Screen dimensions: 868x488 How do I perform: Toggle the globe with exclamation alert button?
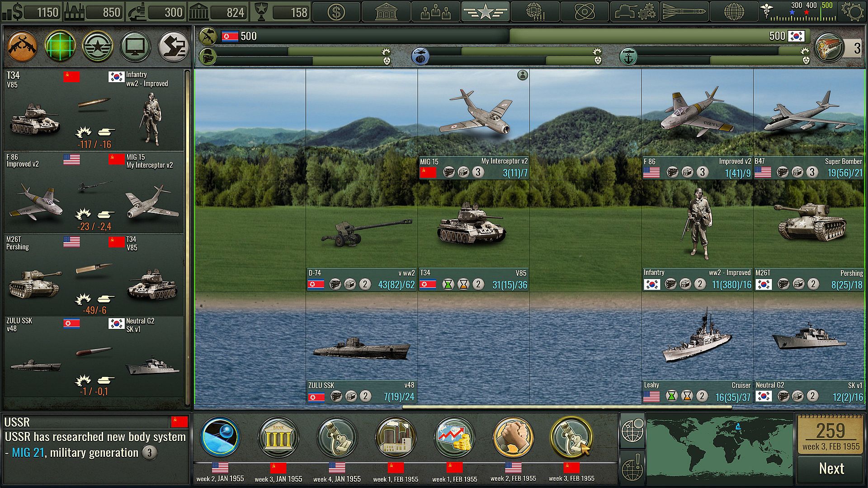(x=632, y=468)
